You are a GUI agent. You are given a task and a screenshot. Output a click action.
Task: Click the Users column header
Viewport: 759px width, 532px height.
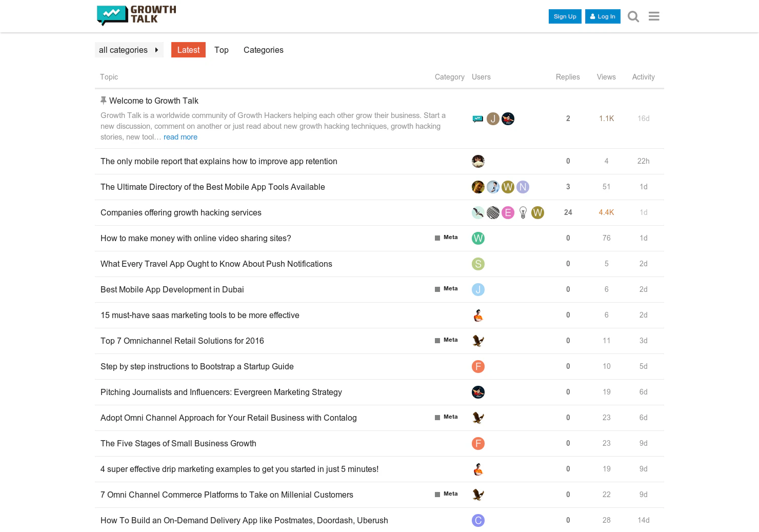[481, 77]
